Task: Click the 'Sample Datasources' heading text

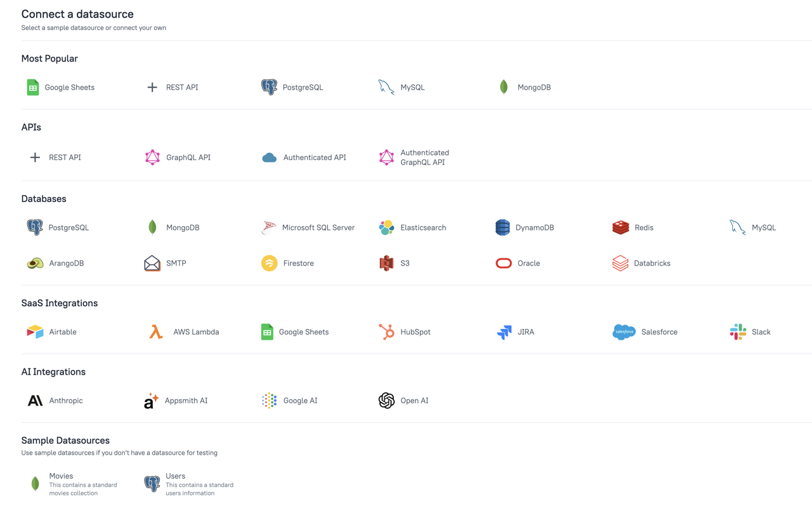Action: tap(65, 441)
